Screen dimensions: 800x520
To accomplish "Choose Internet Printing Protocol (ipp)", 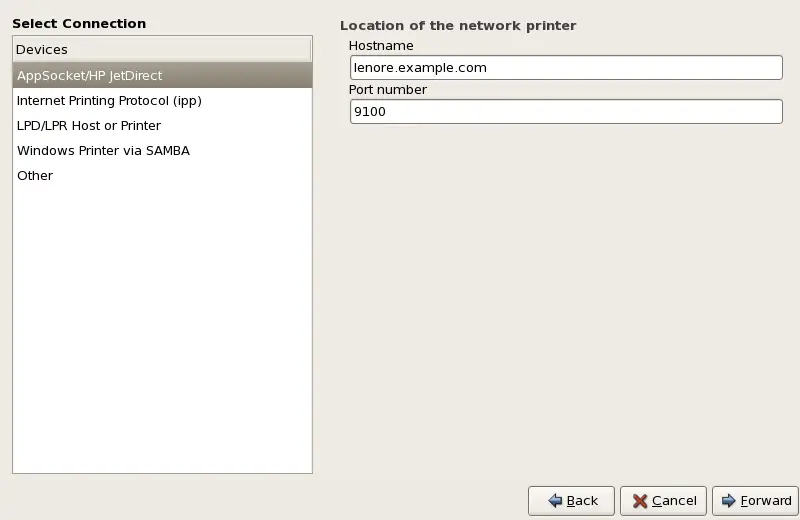I will [109, 101].
